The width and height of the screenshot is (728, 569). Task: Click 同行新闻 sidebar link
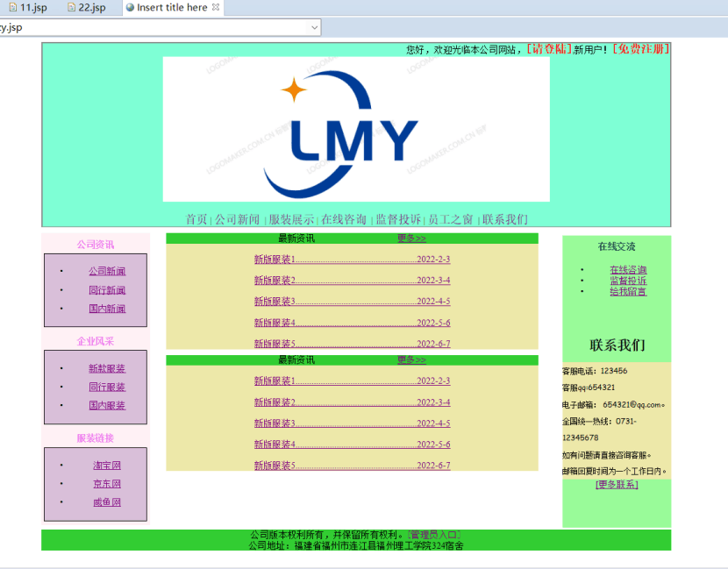point(107,290)
